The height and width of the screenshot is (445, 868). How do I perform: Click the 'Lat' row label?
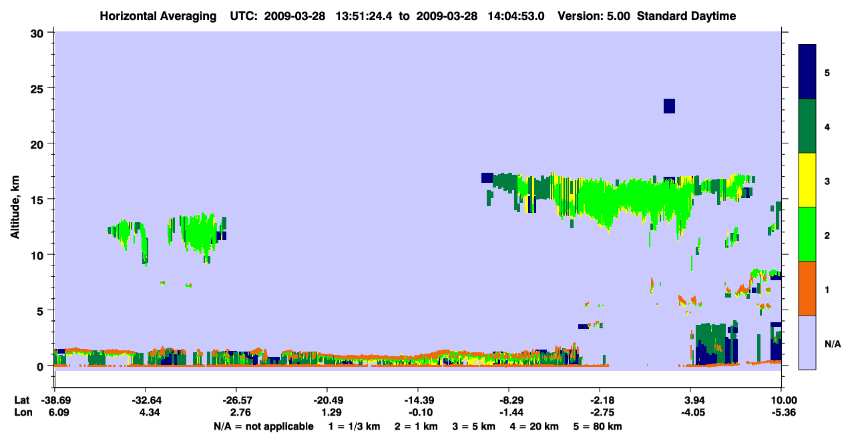coord(22,400)
